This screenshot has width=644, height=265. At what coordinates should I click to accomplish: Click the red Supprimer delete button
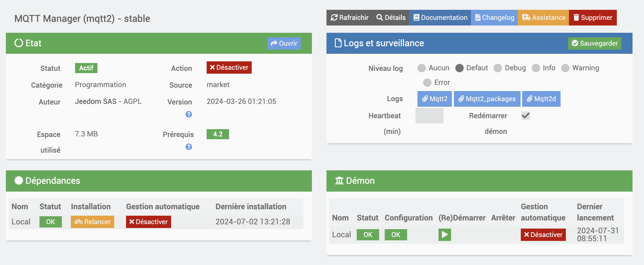593,18
